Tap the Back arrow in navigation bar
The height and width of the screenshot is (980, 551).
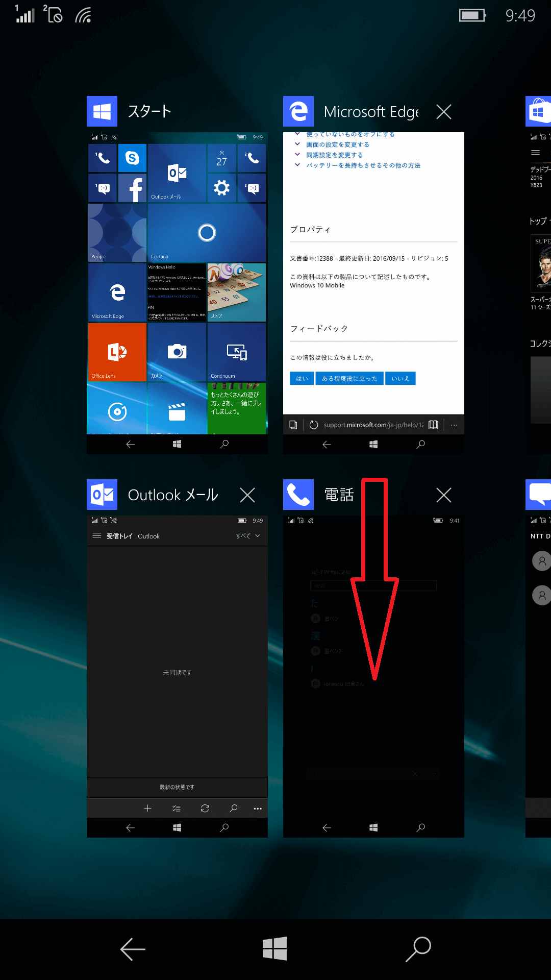coord(133,949)
